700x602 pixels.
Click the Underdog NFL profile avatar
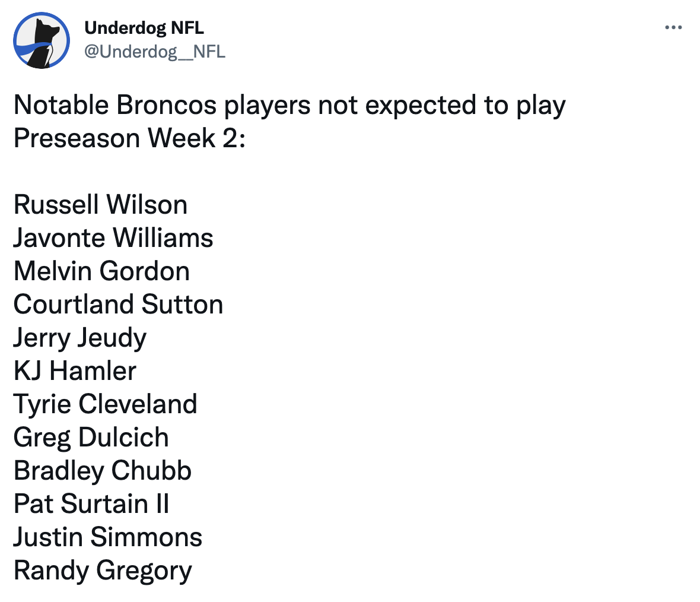click(42, 40)
